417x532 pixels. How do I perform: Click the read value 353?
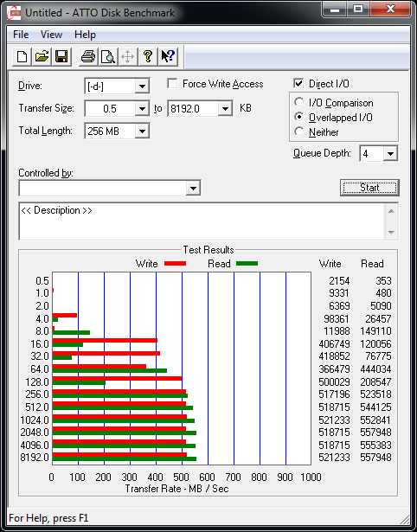coord(383,281)
